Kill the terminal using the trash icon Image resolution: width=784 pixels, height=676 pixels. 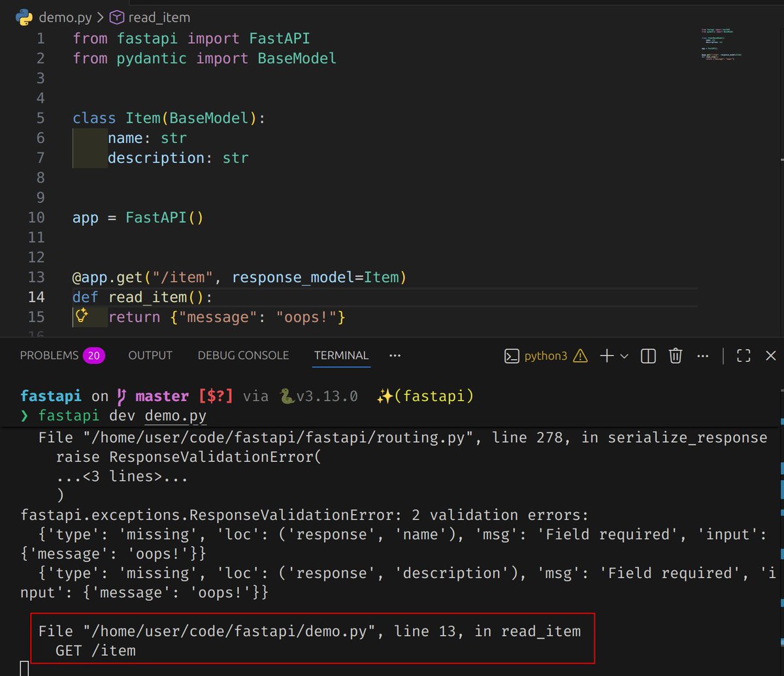[x=675, y=356]
